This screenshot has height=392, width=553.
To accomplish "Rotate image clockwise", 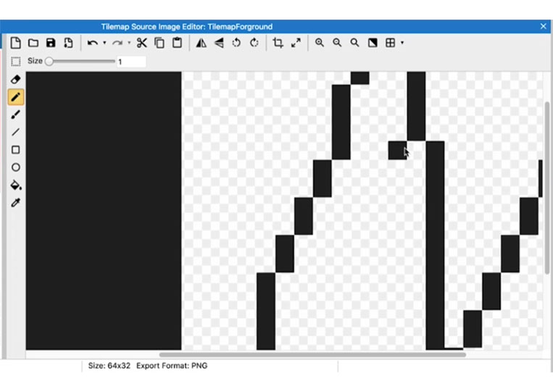I will click(254, 43).
